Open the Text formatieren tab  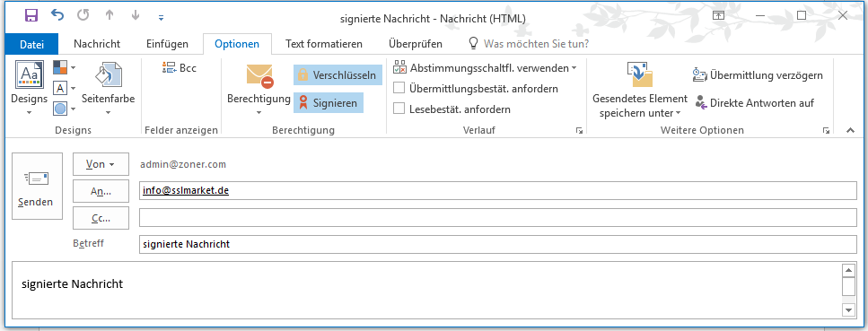pos(324,44)
